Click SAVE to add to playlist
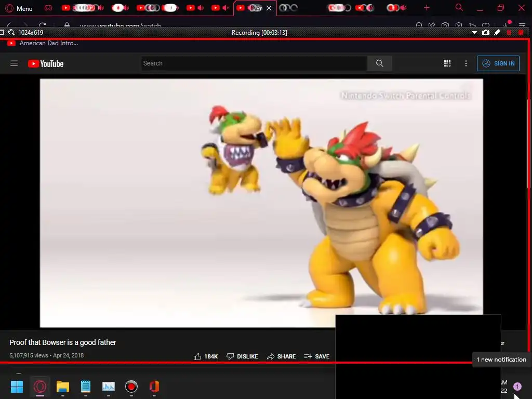 point(316,356)
